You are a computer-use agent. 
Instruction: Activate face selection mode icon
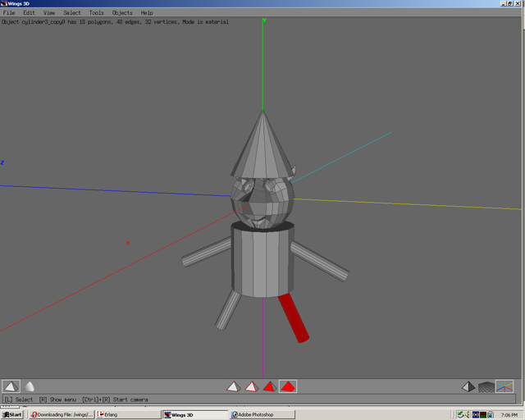[270, 386]
